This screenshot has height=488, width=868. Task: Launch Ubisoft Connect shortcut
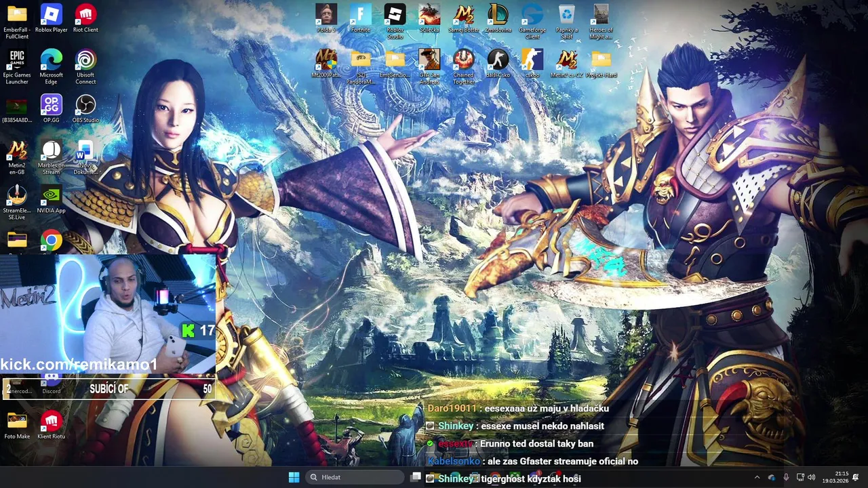pos(85,66)
